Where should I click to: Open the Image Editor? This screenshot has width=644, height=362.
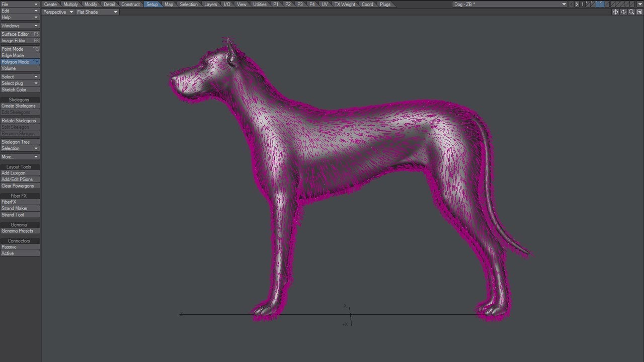tap(20, 41)
